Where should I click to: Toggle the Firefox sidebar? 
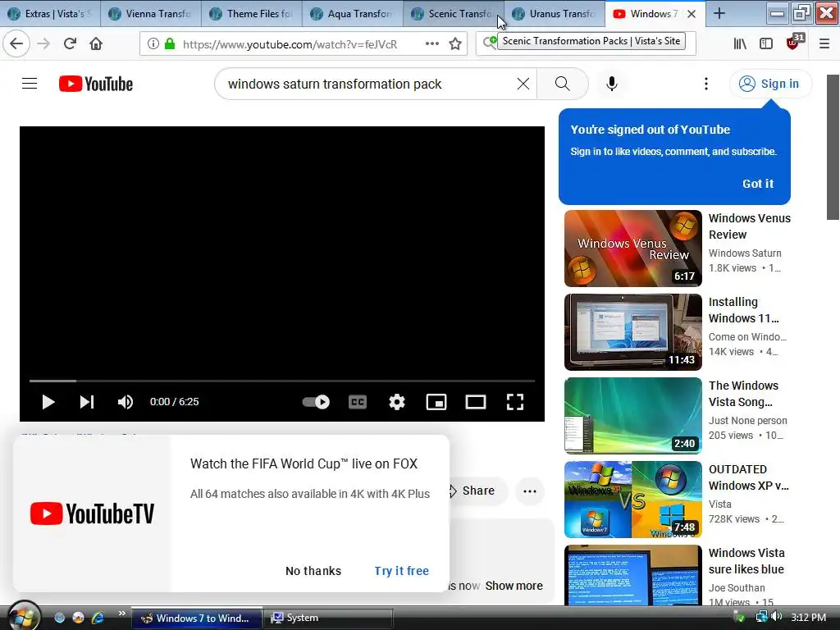tap(766, 43)
